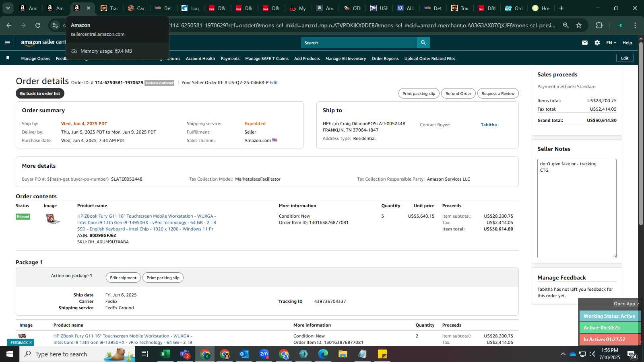Open the language EN dropdown
This screenshot has height=362, width=644.
(x=611, y=43)
